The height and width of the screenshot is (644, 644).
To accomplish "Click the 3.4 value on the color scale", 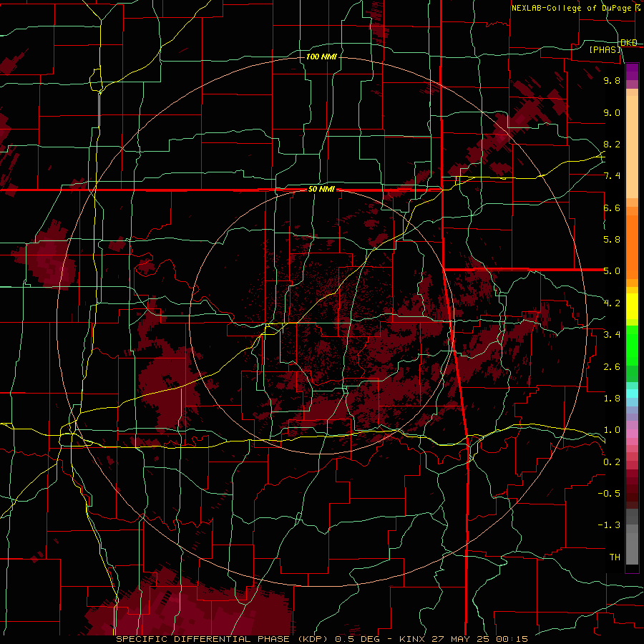I will 612,335.
